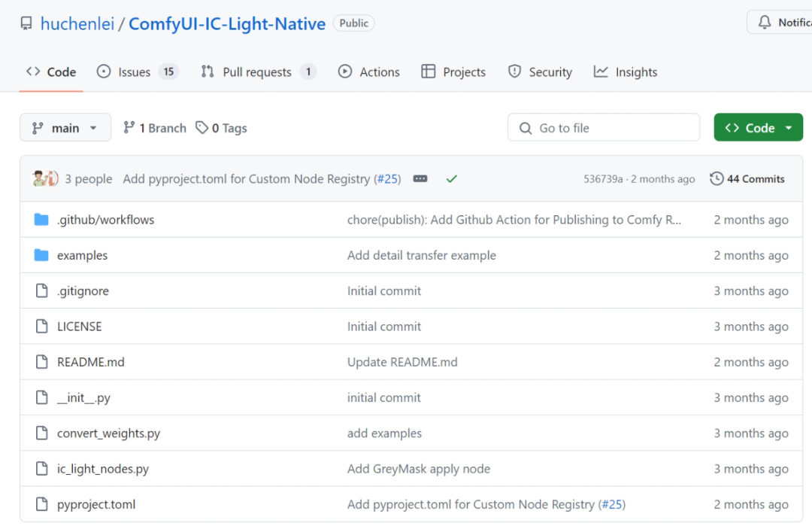Open the LICENSE file

pos(79,326)
